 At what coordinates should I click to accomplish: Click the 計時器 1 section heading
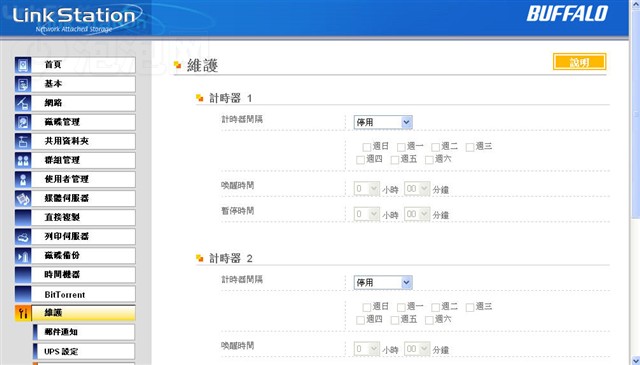click(231, 98)
